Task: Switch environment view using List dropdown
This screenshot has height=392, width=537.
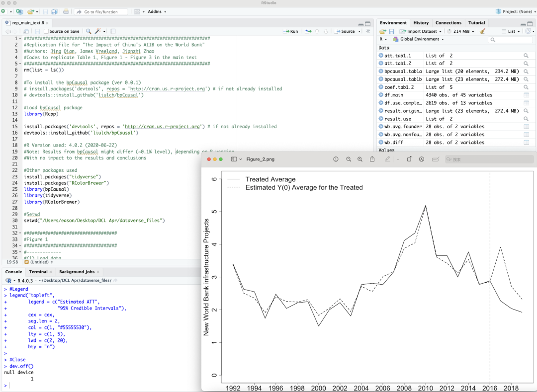Action: click(x=511, y=31)
